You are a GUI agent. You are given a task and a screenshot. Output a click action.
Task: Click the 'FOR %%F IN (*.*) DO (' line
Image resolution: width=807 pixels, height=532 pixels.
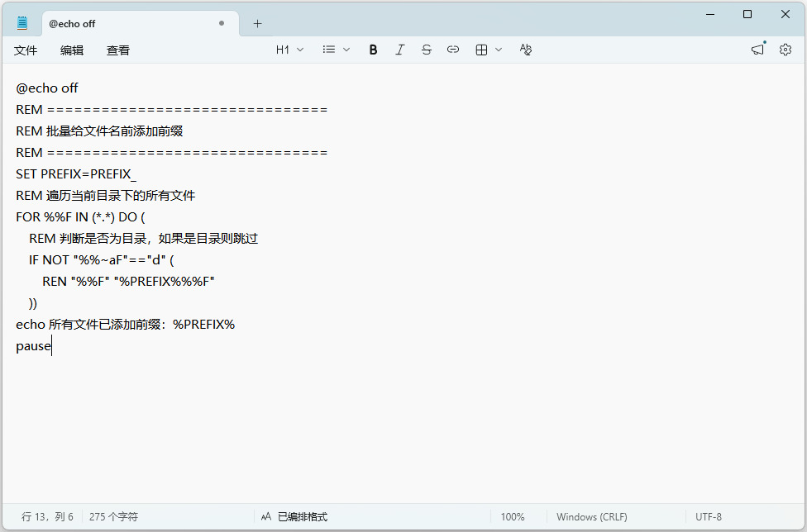click(x=80, y=217)
